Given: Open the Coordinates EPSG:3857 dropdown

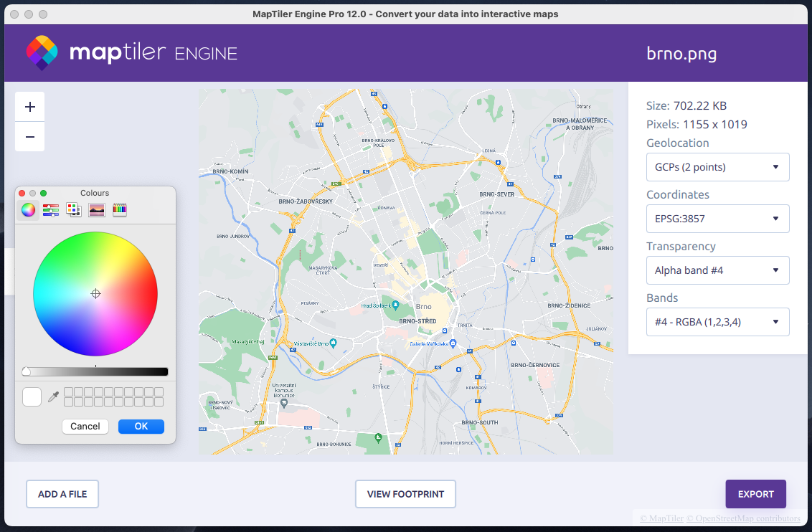Looking at the screenshot, I should 717,219.
